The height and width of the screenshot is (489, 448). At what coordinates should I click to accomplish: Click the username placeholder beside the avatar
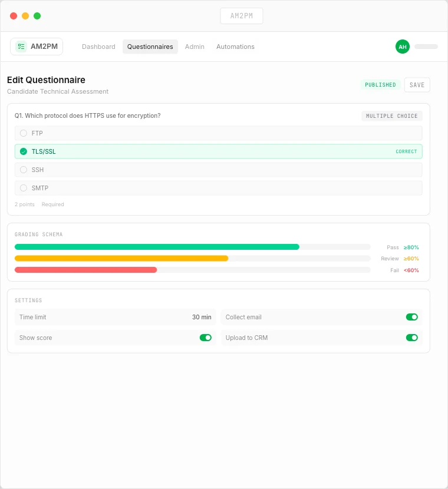coord(426,47)
